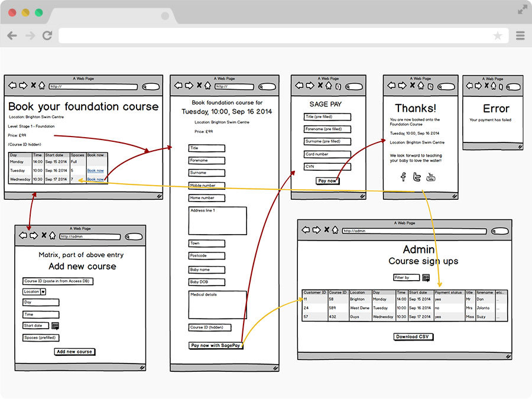Click the Book now link for Wednesday
Screen dimensions: 532x399
pos(95,179)
